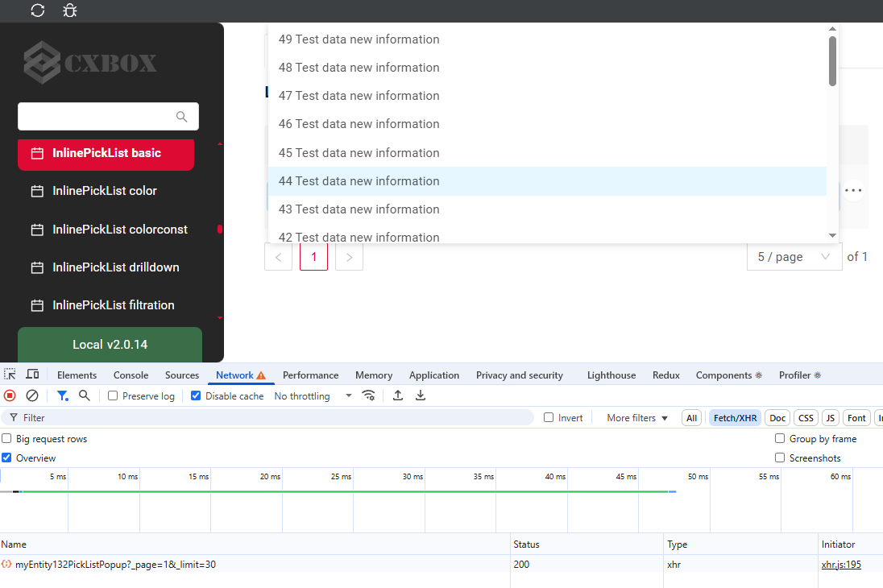Open network conditions wifi icon
Viewport: 883px width, 588px height.
(369, 395)
